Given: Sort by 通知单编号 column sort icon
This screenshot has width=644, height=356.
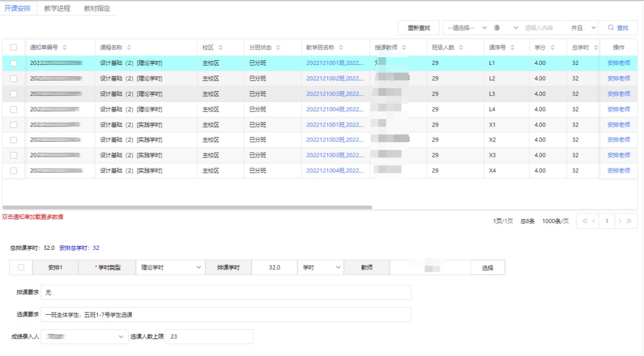Looking at the screenshot, I should pyautogui.click(x=64, y=48).
